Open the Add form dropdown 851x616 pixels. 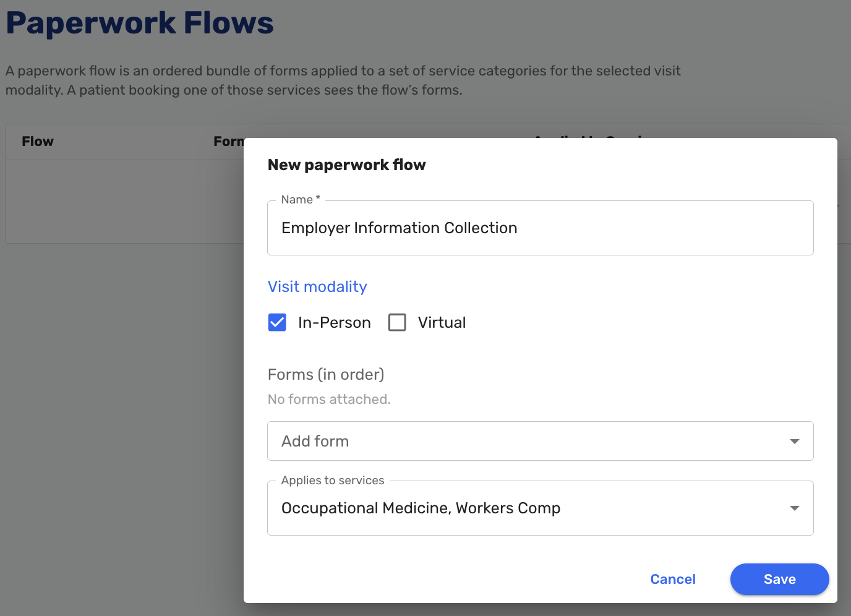click(x=540, y=441)
